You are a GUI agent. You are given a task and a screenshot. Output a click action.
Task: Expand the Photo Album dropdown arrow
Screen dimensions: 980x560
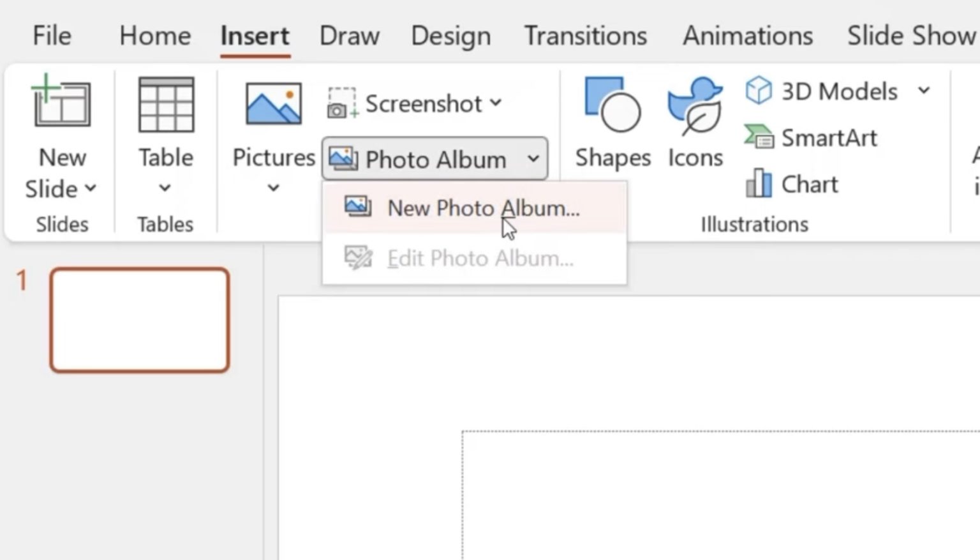click(x=533, y=160)
